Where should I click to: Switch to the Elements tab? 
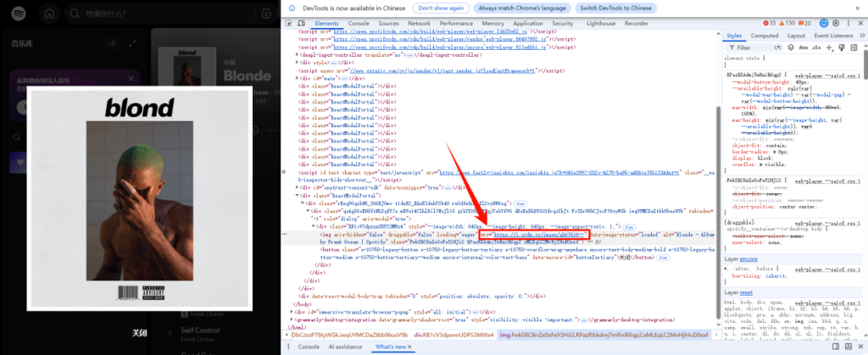coord(326,23)
